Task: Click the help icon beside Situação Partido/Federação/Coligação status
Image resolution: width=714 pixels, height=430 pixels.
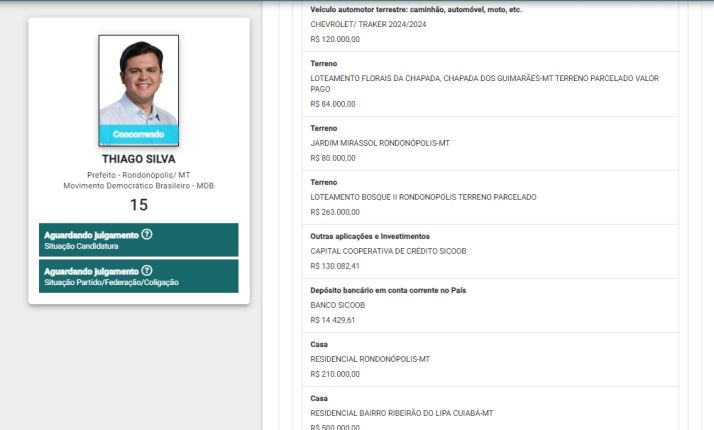Action: [147, 270]
